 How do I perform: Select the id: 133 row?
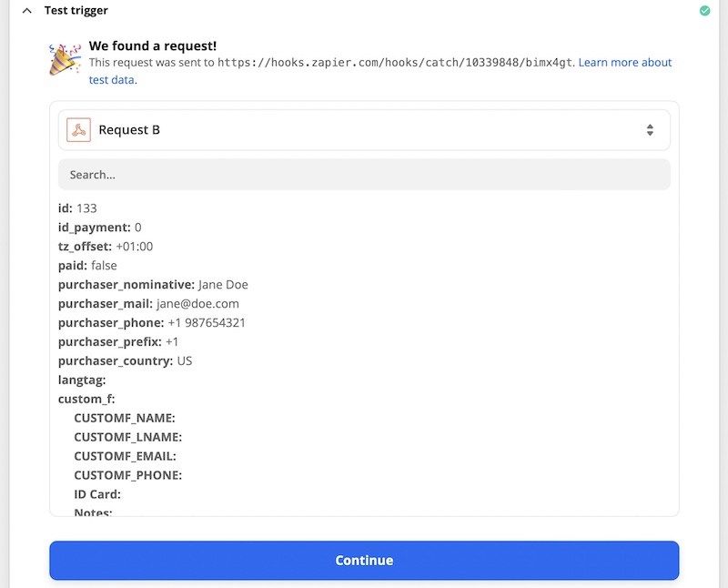(77, 208)
